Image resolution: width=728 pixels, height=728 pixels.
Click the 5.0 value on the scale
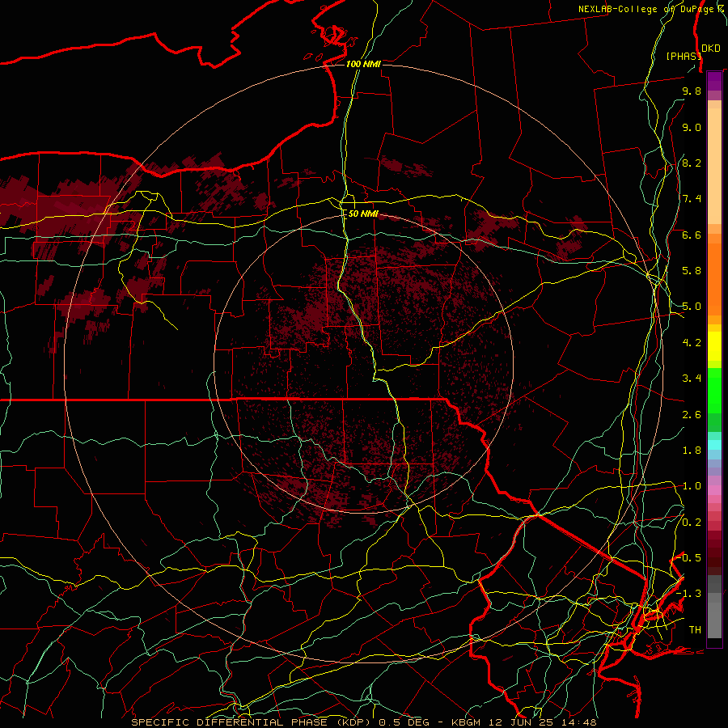point(692,307)
